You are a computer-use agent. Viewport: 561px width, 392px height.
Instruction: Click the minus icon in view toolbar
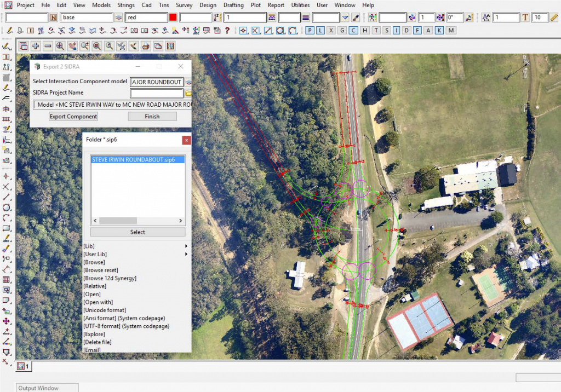tap(48, 46)
